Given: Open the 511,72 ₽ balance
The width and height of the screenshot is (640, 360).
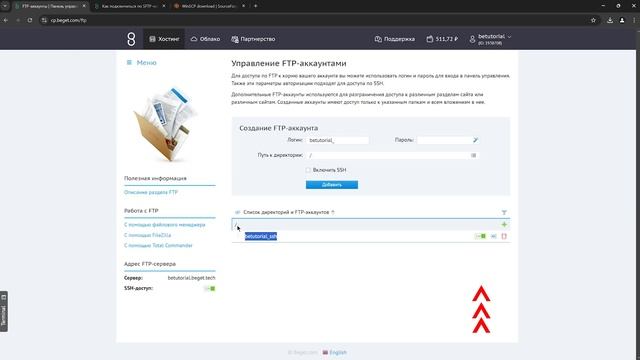Looking at the screenshot, I should [x=442, y=39].
